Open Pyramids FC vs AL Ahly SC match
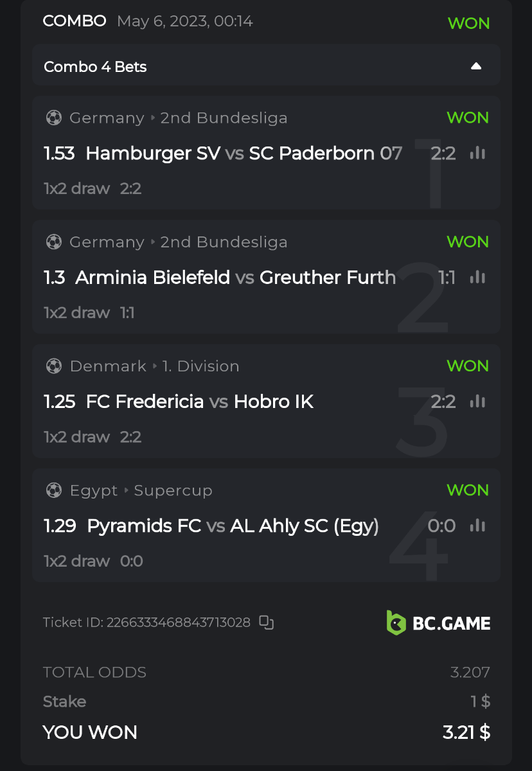The height and width of the screenshot is (771, 532). (233, 526)
